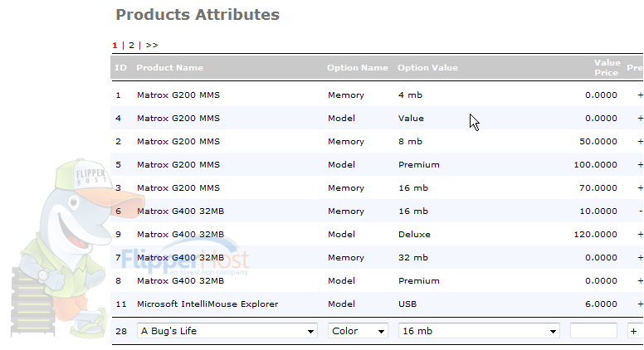Select Matrox G200 MMS in row ID 5
The image size is (644, 350).
[178, 164]
